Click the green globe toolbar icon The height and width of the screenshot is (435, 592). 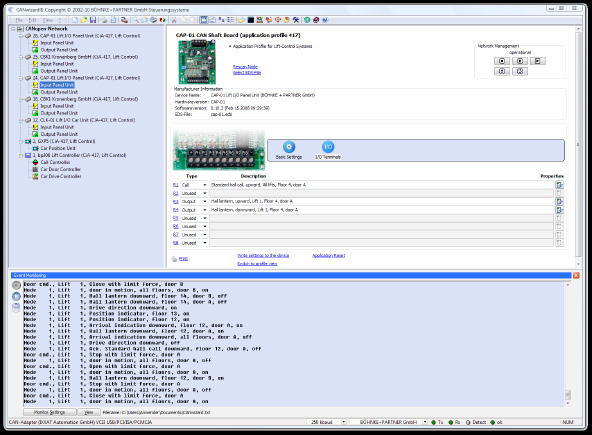pos(307,20)
